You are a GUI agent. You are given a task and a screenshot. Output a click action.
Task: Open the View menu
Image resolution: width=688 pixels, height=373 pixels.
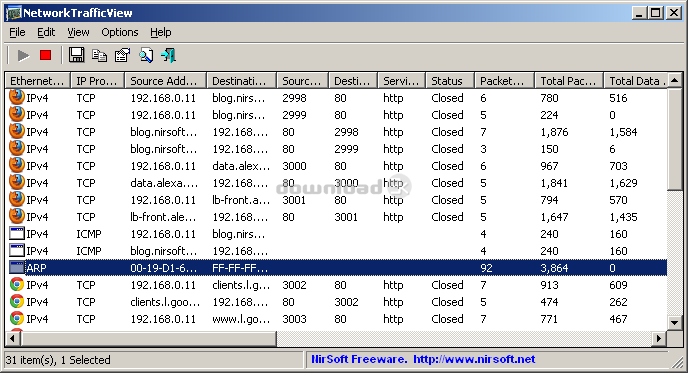coord(78,32)
